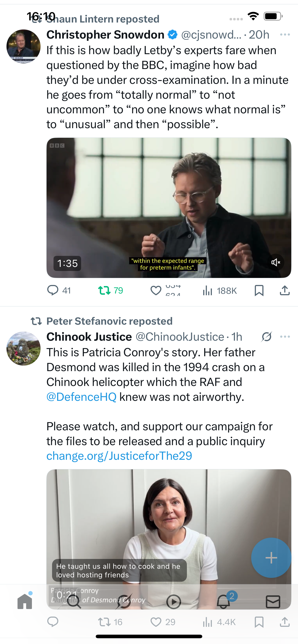Open Messages envelope tab
Viewport: 298px width, 644px height.
coord(273,602)
